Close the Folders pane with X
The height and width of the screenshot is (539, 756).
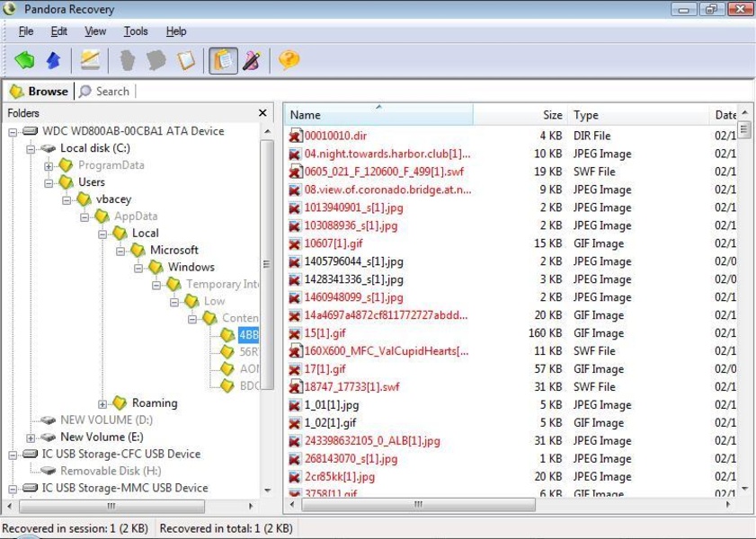pos(262,113)
